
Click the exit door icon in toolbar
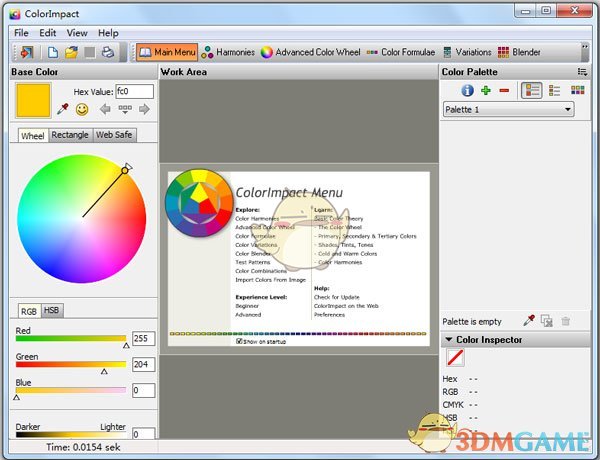(27, 52)
